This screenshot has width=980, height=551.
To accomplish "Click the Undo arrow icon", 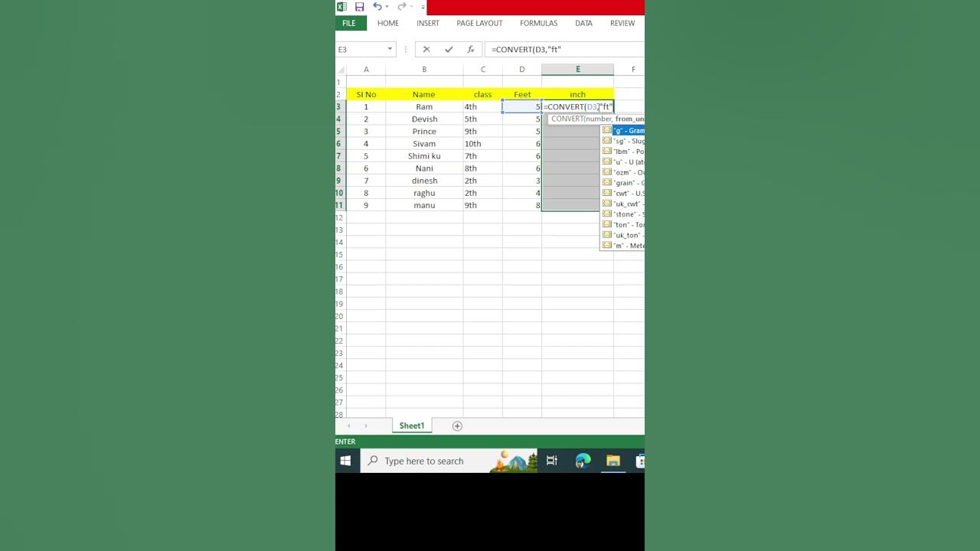I will click(x=377, y=7).
